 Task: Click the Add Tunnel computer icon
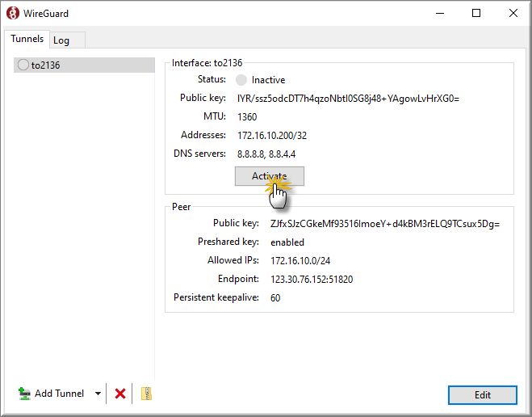point(24,394)
